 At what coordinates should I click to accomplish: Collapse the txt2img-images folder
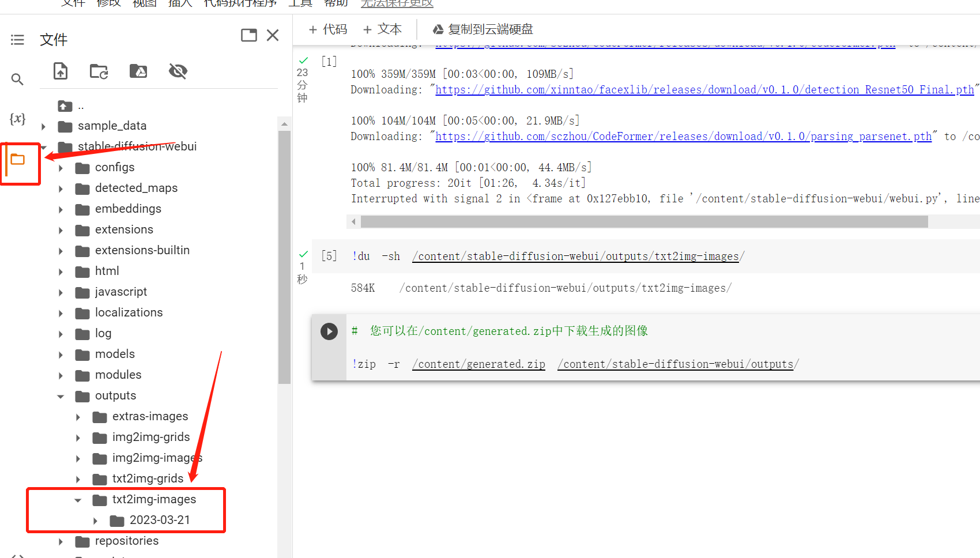(78, 500)
